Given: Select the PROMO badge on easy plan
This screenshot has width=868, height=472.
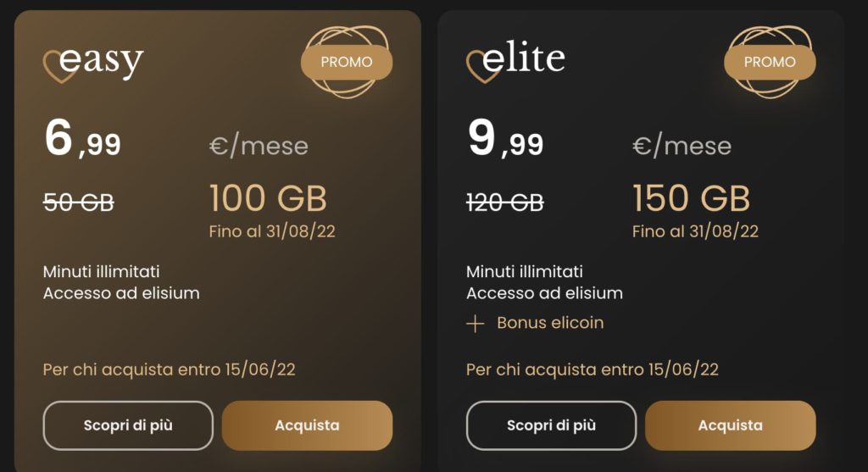Looking at the screenshot, I should tap(347, 62).
